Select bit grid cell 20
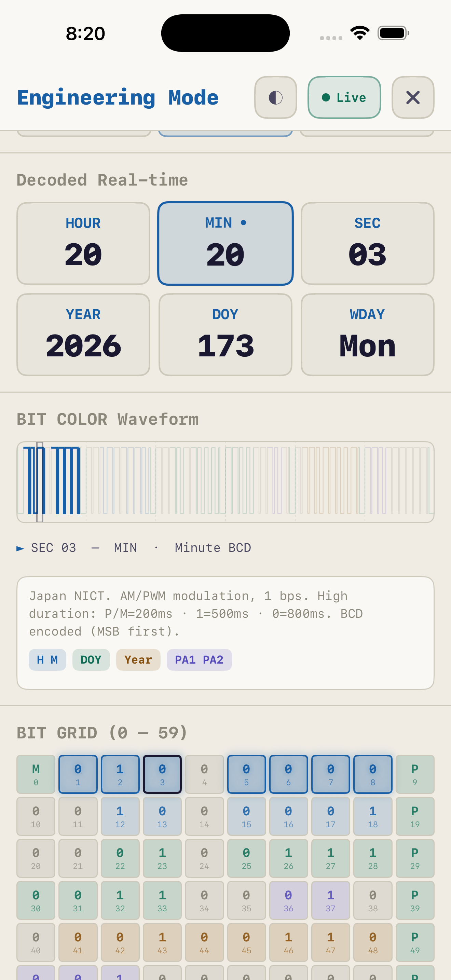The height and width of the screenshot is (980, 451). (x=36, y=858)
